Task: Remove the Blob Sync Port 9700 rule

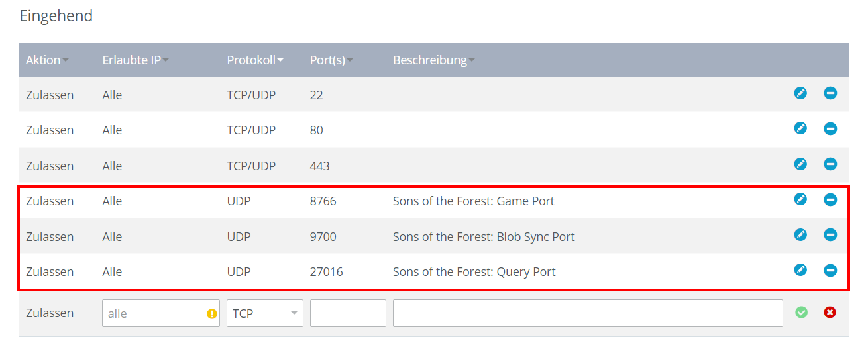Action: 830,234
